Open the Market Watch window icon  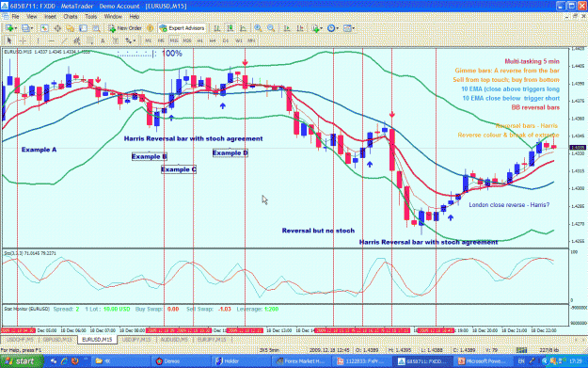[x=44, y=28]
